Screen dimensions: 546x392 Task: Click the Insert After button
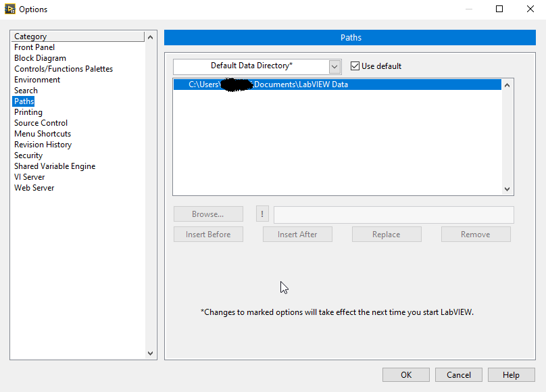[x=297, y=235]
